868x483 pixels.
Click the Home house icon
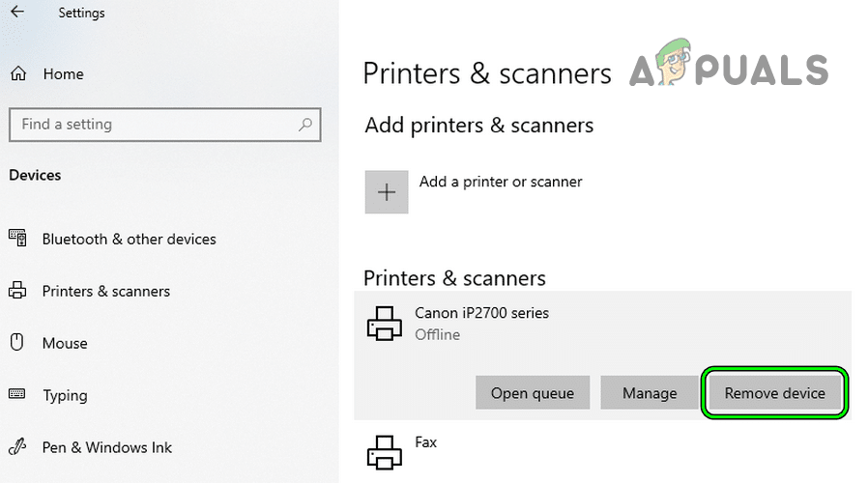[x=17, y=74]
